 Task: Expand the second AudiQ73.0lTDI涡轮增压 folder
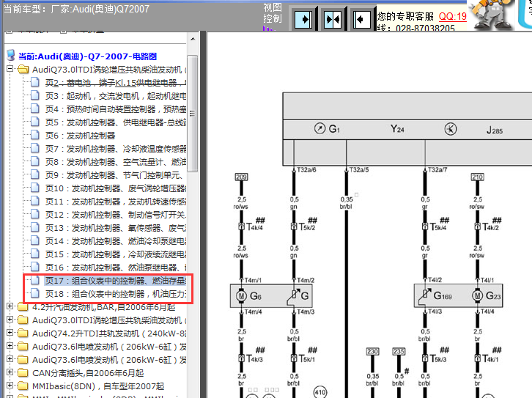10,320
